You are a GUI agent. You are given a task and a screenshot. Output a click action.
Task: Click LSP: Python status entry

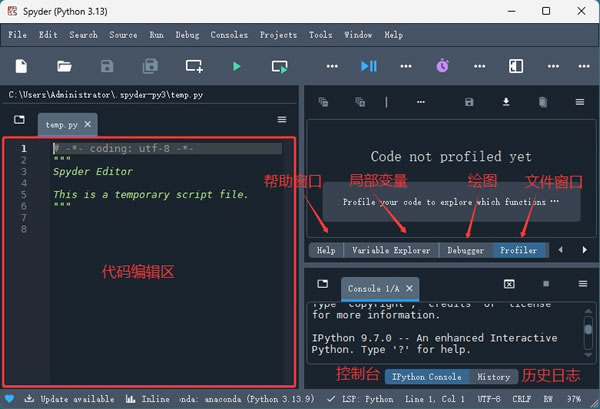(x=360, y=399)
